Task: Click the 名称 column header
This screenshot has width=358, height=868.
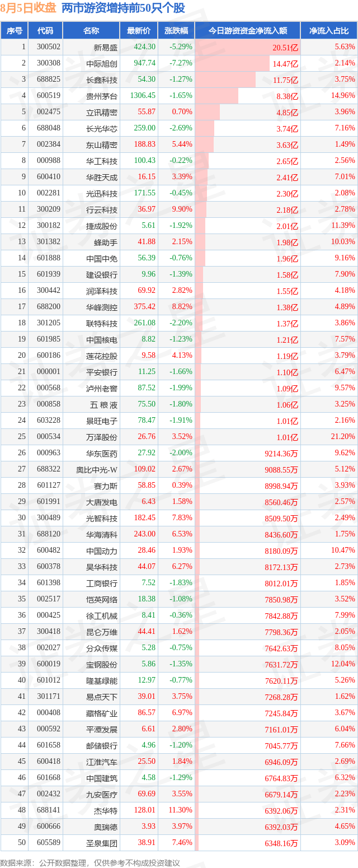Action: click(x=91, y=31)
